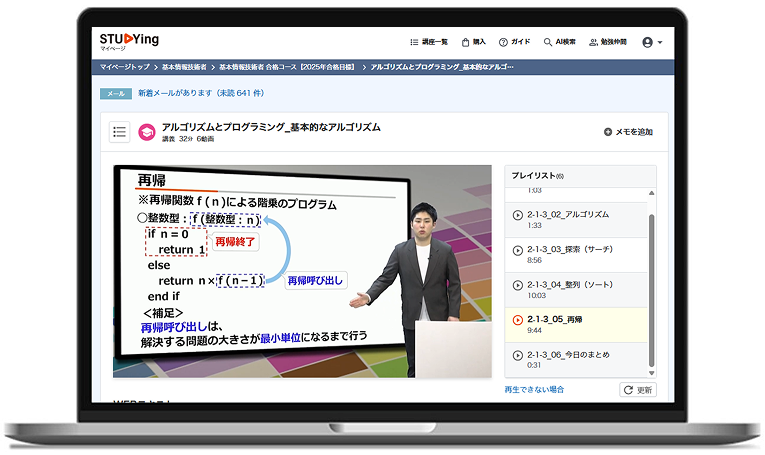Screen dimensions: 765x455
Task: Add a memo (メモを追加)
Action: [x=628, y=132]
